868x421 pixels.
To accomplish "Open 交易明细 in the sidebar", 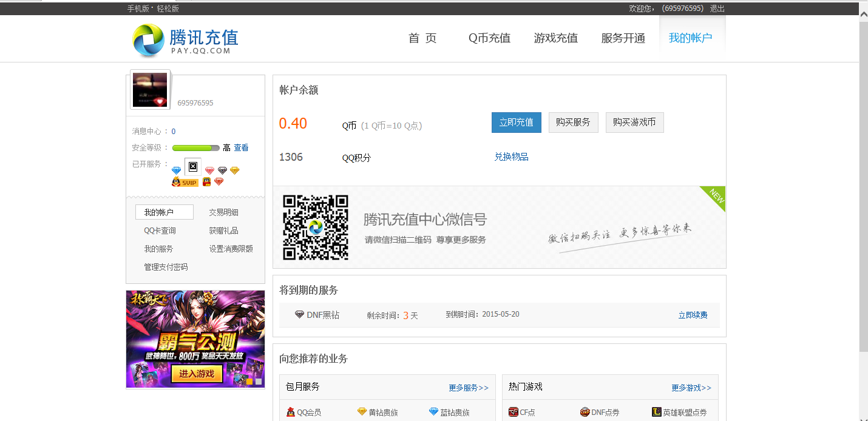I will tap(224, 212).
